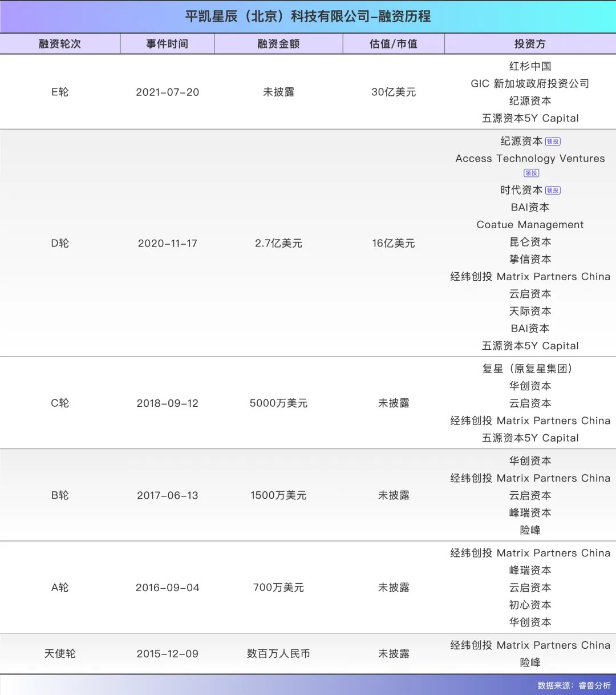Click the 领投 badge next to 时代资本
This screenshot has width=616, height=695.
pyautogui.click(x=553, y=191)
